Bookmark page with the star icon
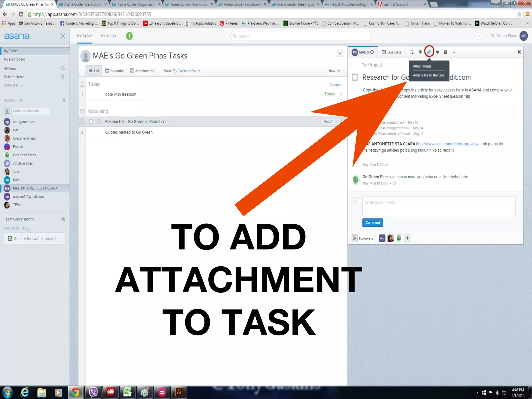The image size is (532, 399). pyautogui.click(x=519, y=14)
